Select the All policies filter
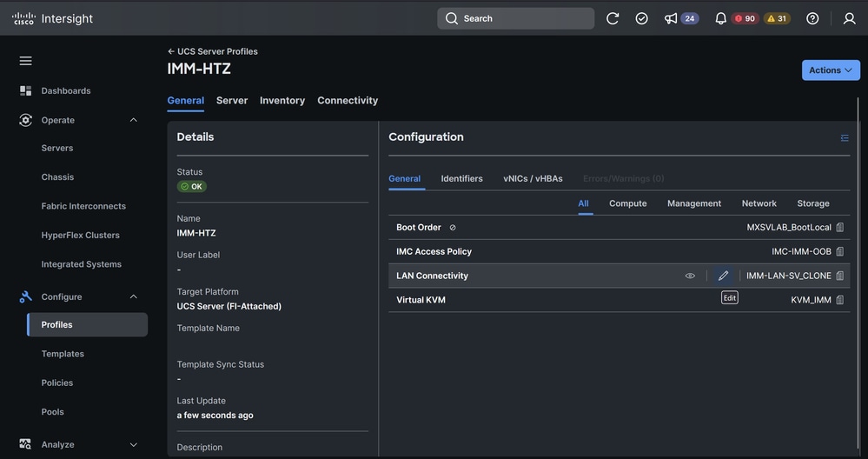The width and height of the screenshot is (868, 459). tap(584, 203)
